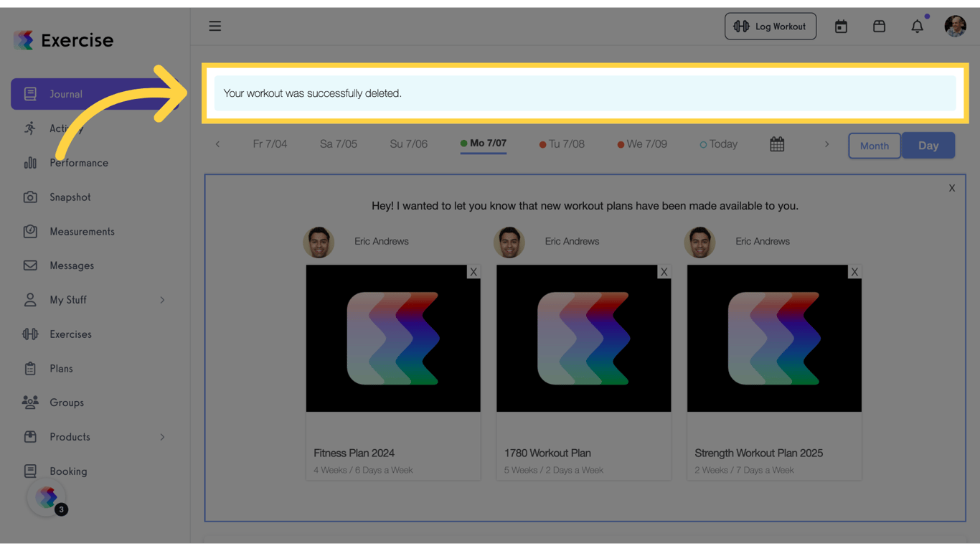This screenshot has height=551, width=980.
Task: Expand the My Stuff menu
Action: pyautogui.click(x=68, y=300)
